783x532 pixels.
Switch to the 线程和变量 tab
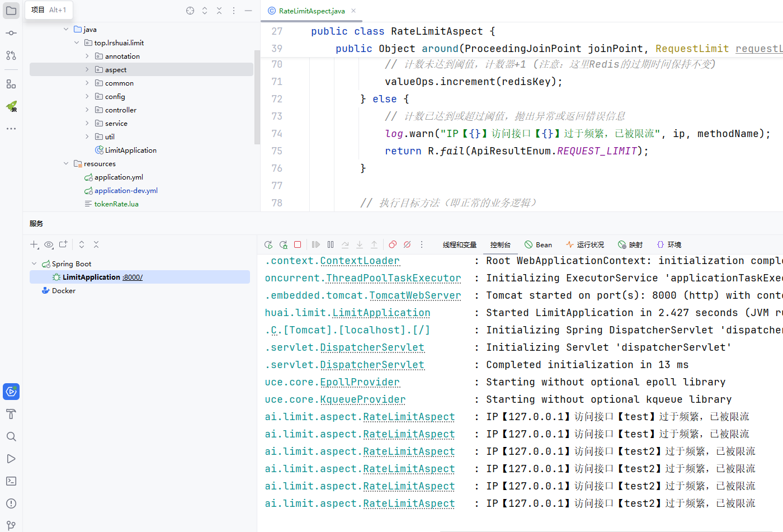pos(459,244)
